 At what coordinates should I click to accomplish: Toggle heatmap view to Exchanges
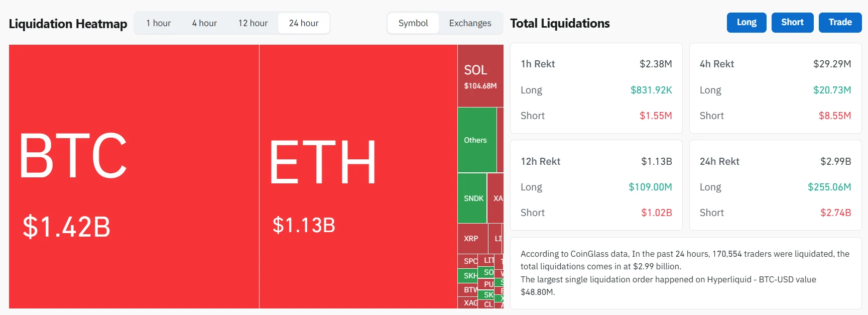click(x=470, y=23)
